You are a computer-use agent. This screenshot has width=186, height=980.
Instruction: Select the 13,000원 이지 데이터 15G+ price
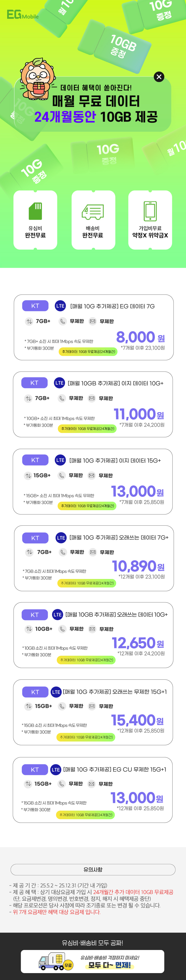(x=137, y=492)
